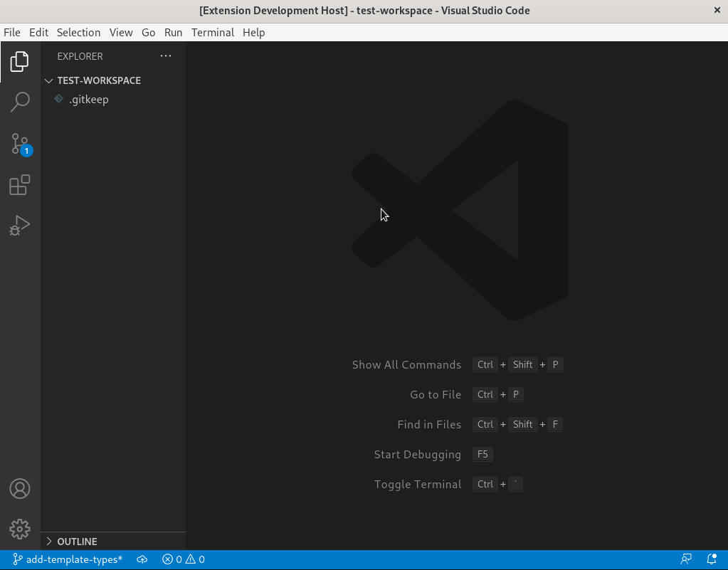The height and width of the screenshot is (570, 728).
Task: Open the Manage gear menu
Action: point(20,529)
